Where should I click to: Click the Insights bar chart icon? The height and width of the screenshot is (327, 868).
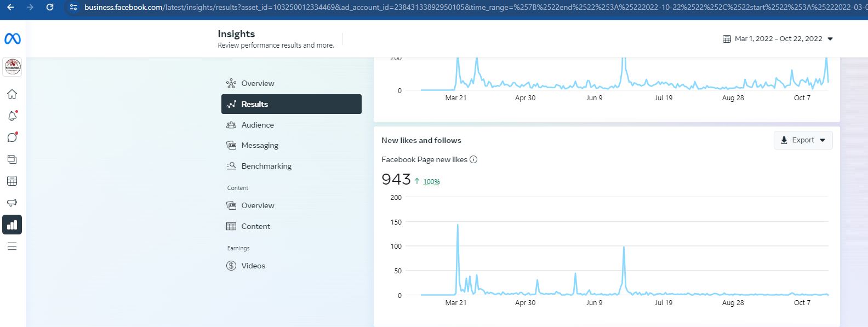click(x=12, y=225)
